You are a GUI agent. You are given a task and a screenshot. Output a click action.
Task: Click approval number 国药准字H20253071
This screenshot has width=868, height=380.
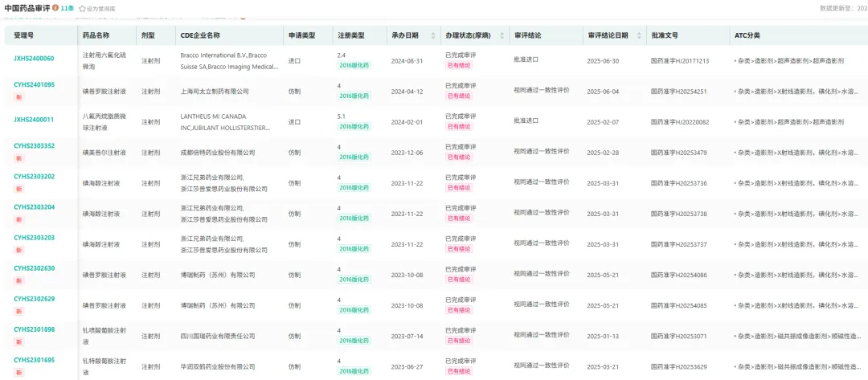pyautogui.click(x=678, y=336)
